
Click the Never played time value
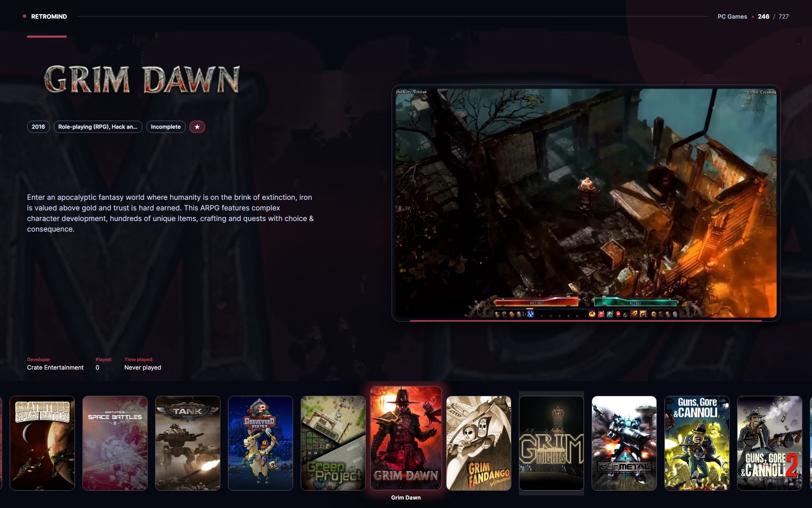click(x=143, y=367)
